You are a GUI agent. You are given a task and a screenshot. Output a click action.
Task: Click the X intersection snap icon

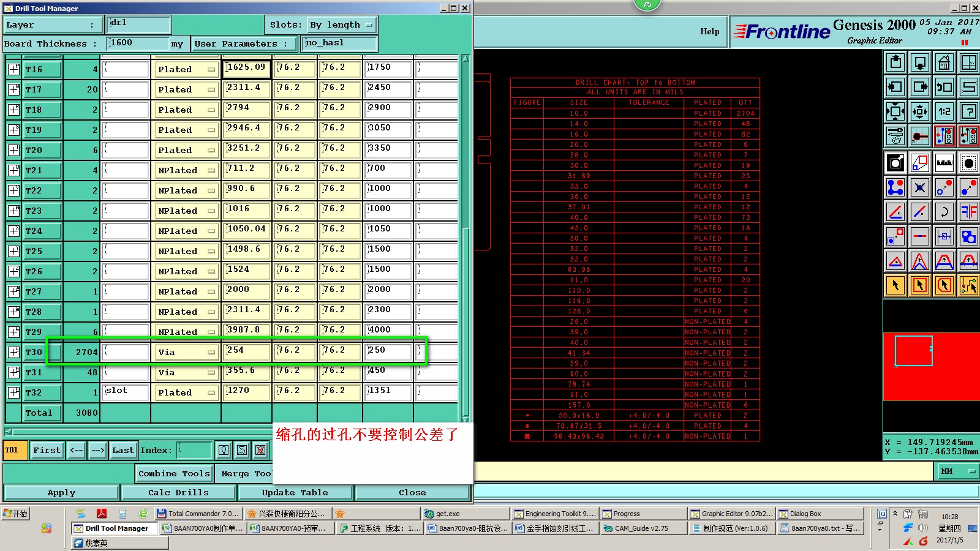click(920, 187)
